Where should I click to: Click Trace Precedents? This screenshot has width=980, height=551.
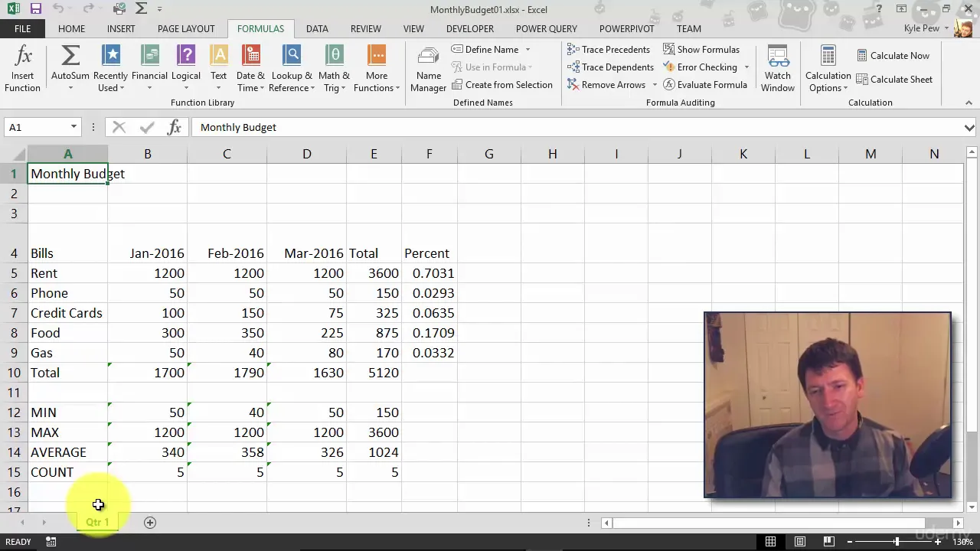[609, 49]
